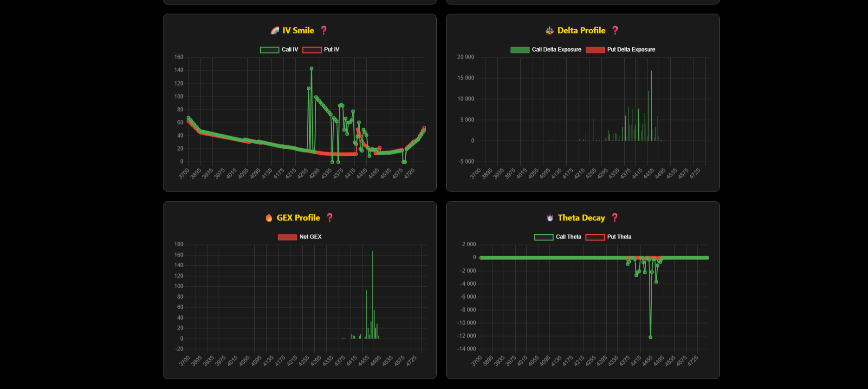Click the IV Smile help question mark
Image resolution: width=868 pixels, height=389 pixels.
tap(324, 30)
